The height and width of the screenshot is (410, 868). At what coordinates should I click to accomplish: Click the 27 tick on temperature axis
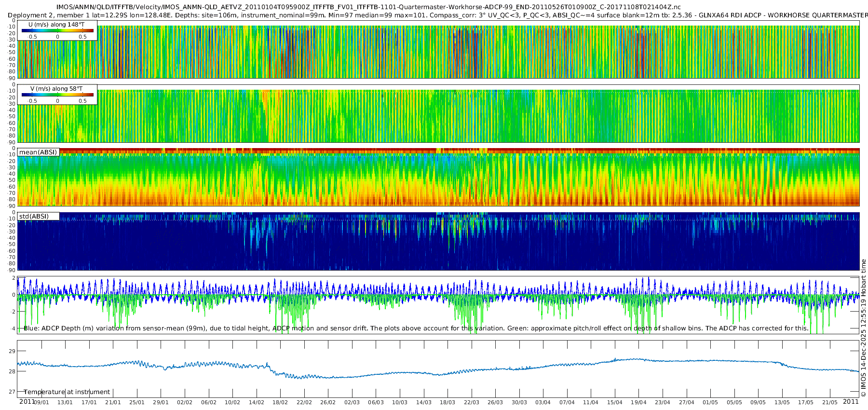coord(12,392)
